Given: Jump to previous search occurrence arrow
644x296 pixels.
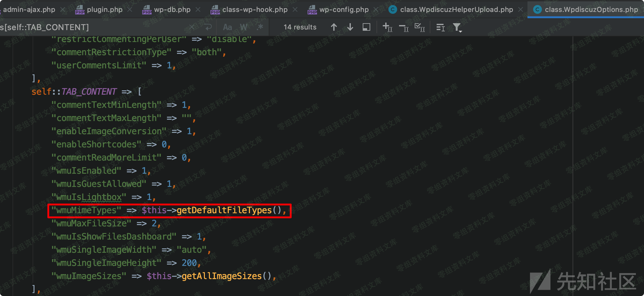Looking at the screenshot, I should pos(334,27).
